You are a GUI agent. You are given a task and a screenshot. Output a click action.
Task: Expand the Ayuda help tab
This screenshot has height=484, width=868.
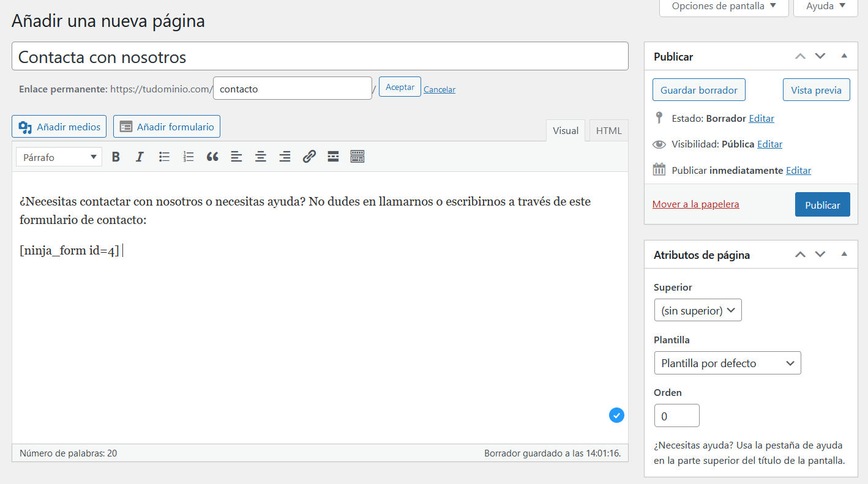tap(826, 6)
